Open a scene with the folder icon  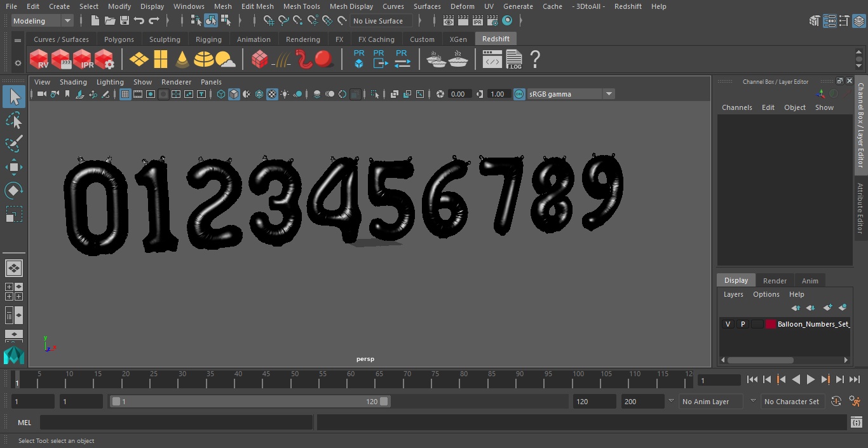click(x=110, y=21)
